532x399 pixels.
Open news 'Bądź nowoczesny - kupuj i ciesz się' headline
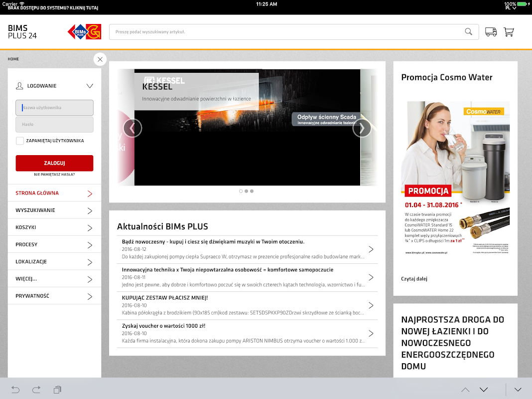pos(213,242)
